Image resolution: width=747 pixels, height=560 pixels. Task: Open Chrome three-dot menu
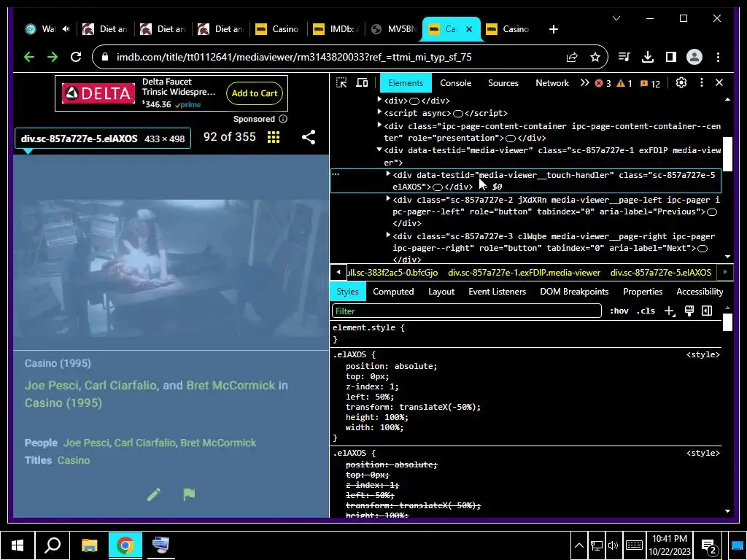click(x=718, y=57)
